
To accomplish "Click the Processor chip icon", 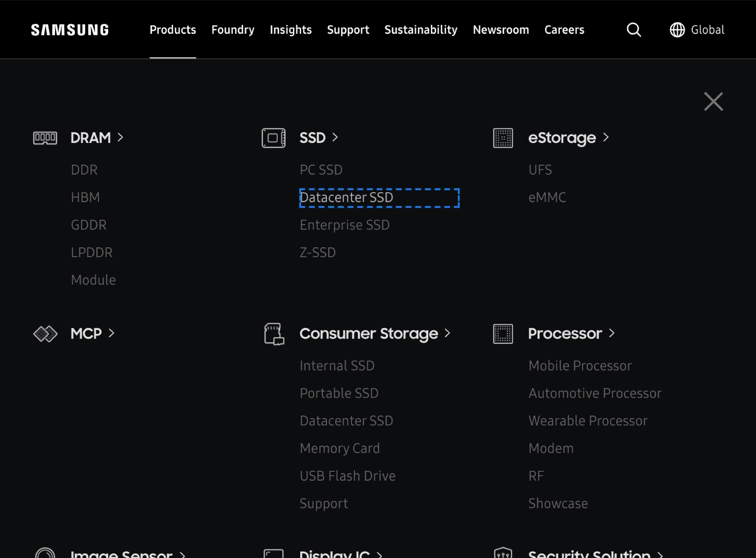I will point(503,334).
